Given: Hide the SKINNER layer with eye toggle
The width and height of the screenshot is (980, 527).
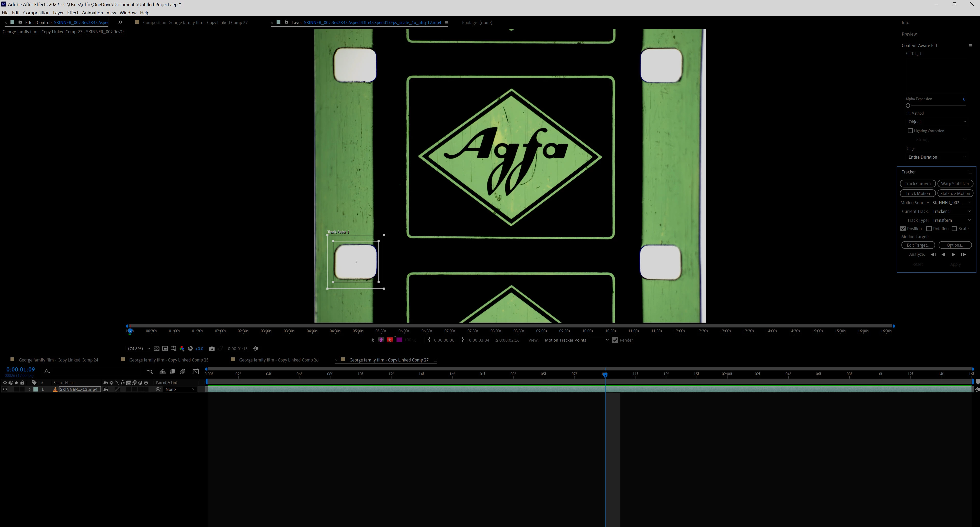Looking at the screenshot, I should coord(5,389).
